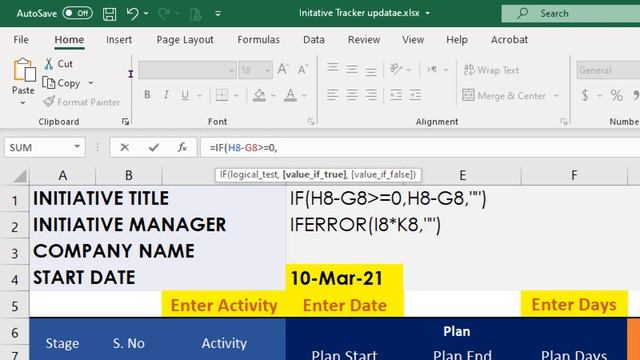This screenshot has height=360, width=640.
Task: Open the Undo history dropdown
Action: click(x=146, y=13)
